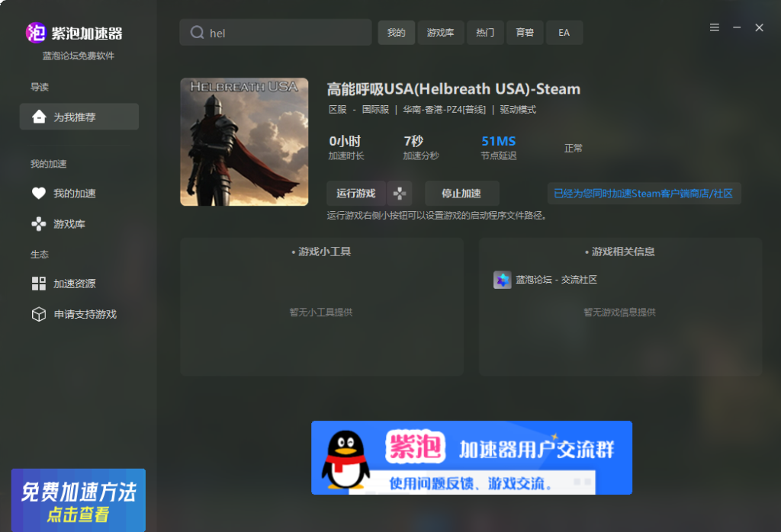
Task: Open the hamburger menu icon
Action: (714, 27)
